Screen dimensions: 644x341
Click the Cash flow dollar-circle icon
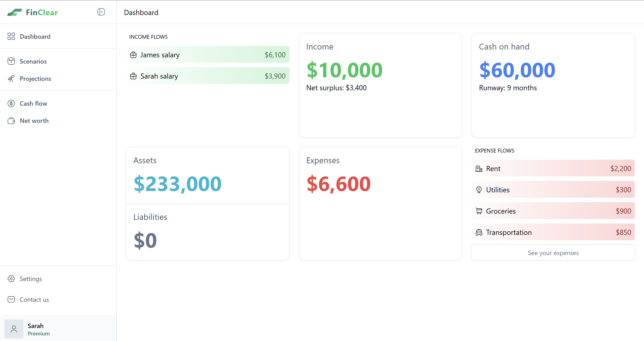(x=11, y=103)
